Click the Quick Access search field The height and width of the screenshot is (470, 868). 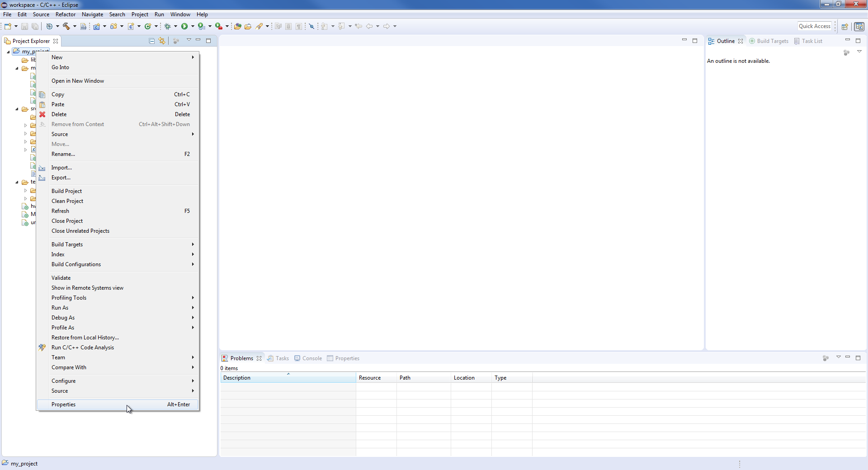(814, 26)
